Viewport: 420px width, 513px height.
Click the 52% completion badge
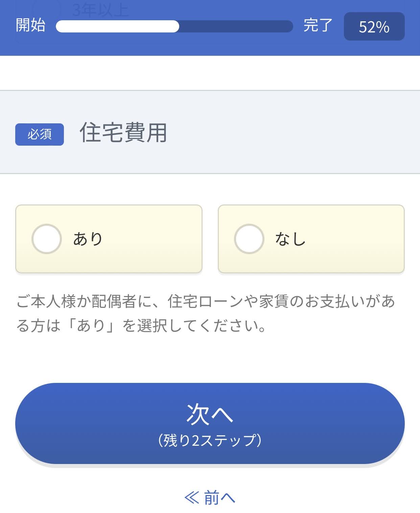(x=374, y=26)
